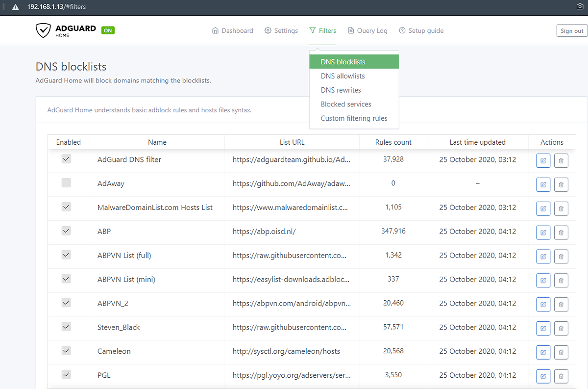The height and width of the screenshot is (389, 588).
Task: Open the Query Log page
Action: click(x=367, y=30)
